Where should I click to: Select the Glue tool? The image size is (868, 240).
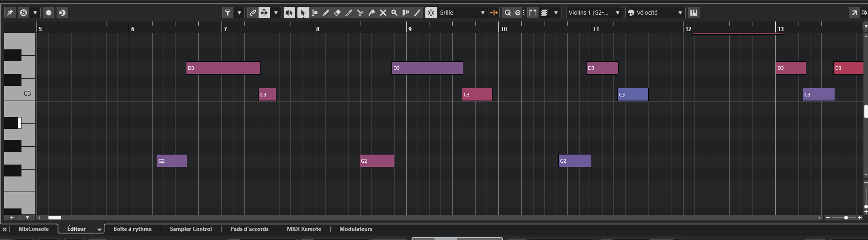pyautogui.click(x=371, y=13)
